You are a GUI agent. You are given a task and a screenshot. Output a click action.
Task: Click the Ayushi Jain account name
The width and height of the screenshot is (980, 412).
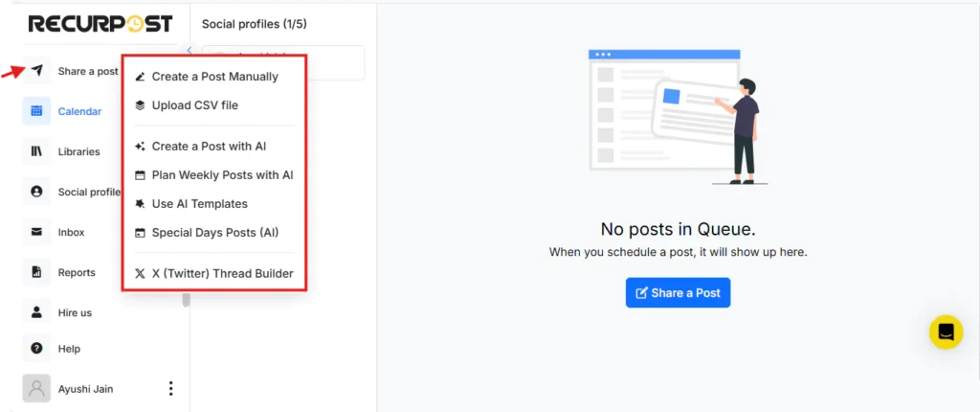(85, 389)
